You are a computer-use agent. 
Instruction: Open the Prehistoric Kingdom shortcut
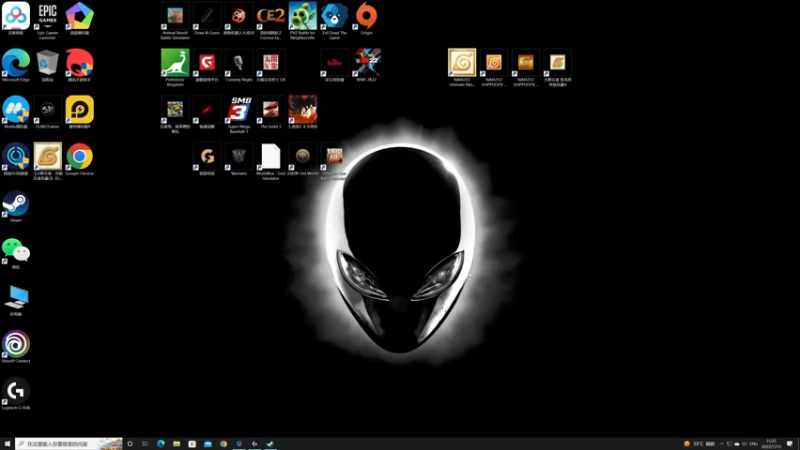coord(175,67)
